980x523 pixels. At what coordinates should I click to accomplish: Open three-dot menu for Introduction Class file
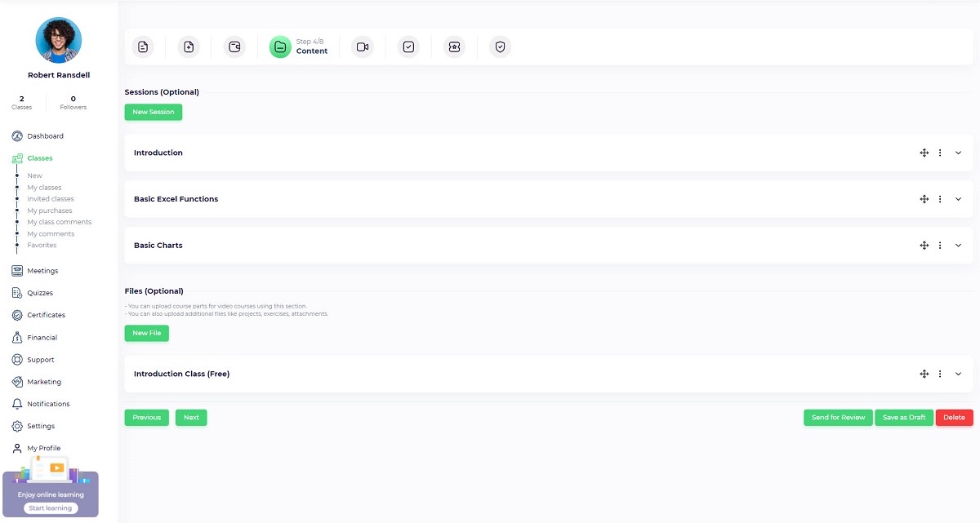[x=940, y=375]
